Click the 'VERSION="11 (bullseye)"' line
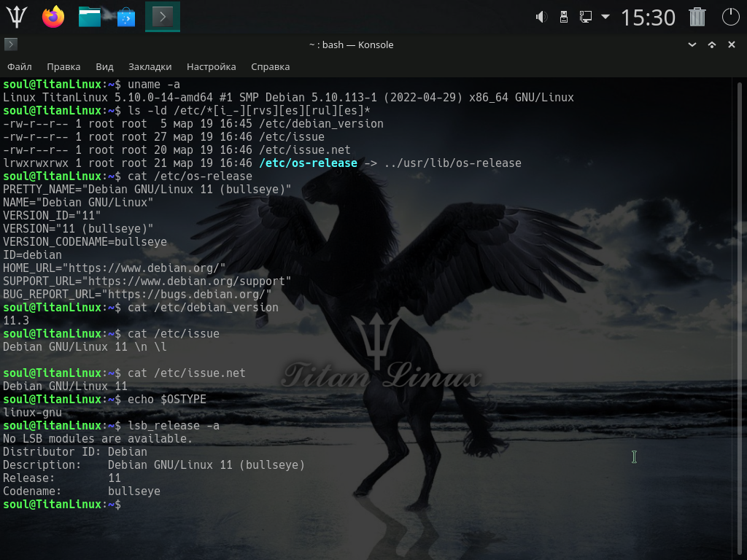 pyautogui.click(x=78, y=229)
